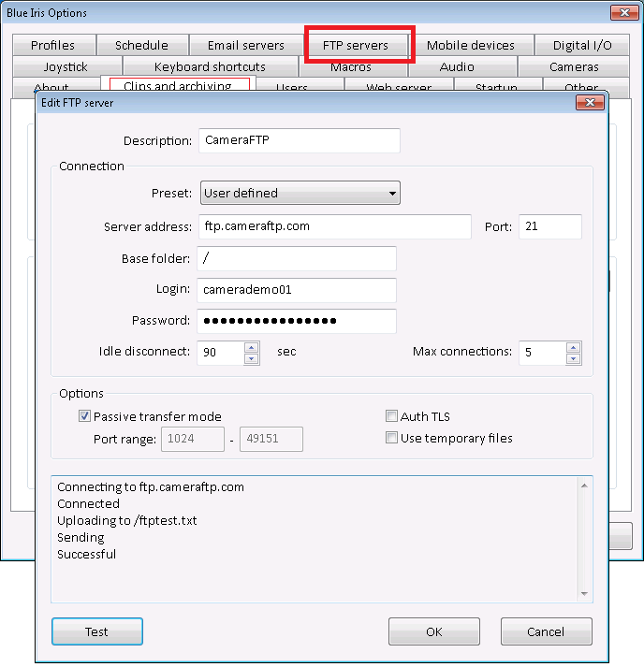
Task: Select the Mobile devices tab
Action: point(470,45)
